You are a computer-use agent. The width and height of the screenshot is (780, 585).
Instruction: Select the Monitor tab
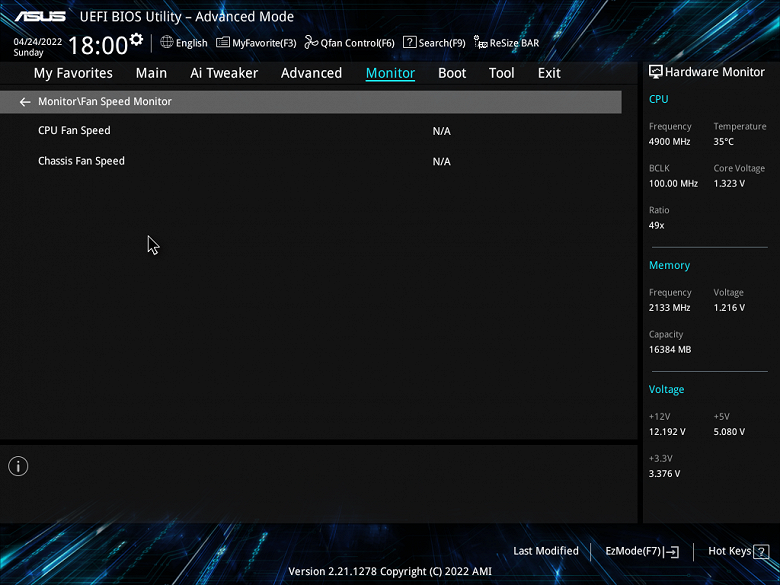tap(390, 73)
